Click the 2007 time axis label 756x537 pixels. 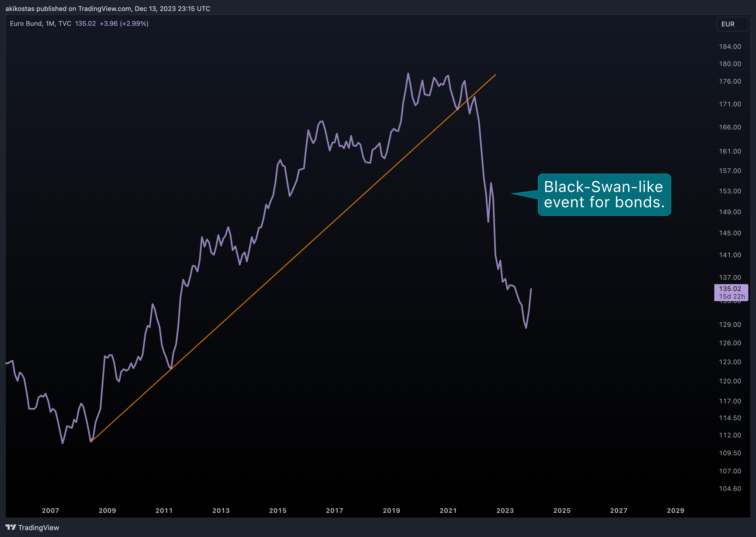click(x=50, y=511)
